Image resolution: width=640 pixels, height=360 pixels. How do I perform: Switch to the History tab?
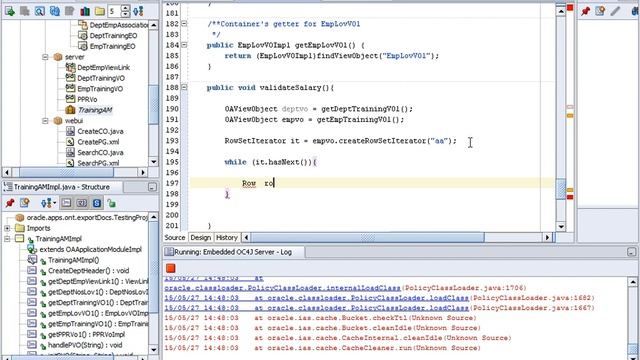(227, 238)
